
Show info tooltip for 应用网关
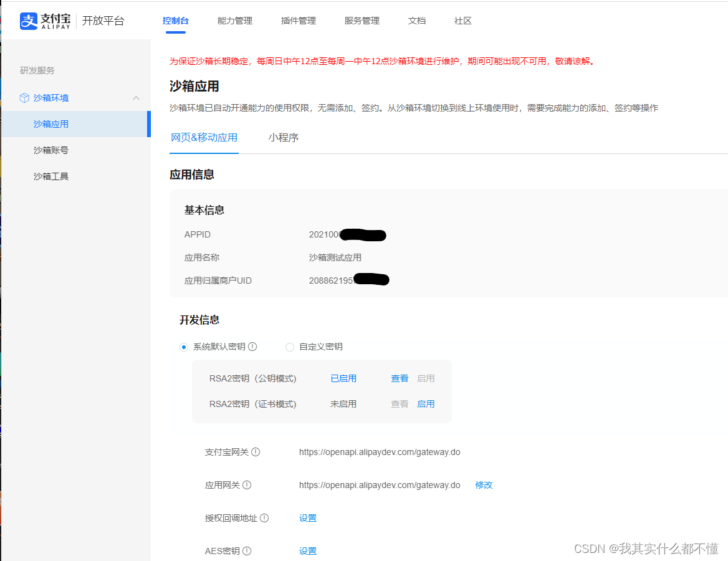247,485
